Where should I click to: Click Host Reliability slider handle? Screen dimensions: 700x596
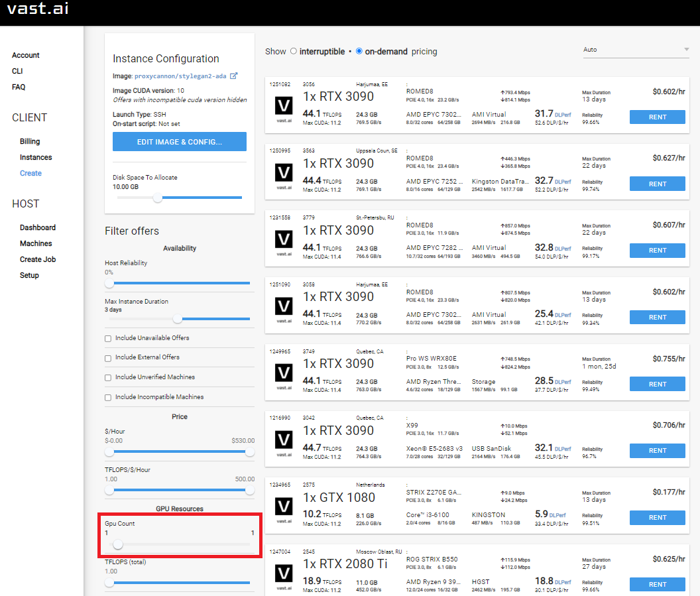109,283
